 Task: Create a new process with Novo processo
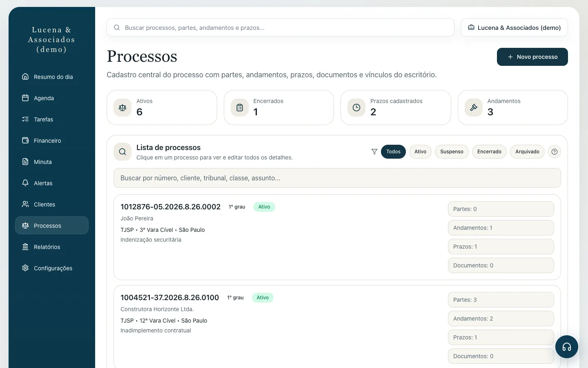coord(532,57)
